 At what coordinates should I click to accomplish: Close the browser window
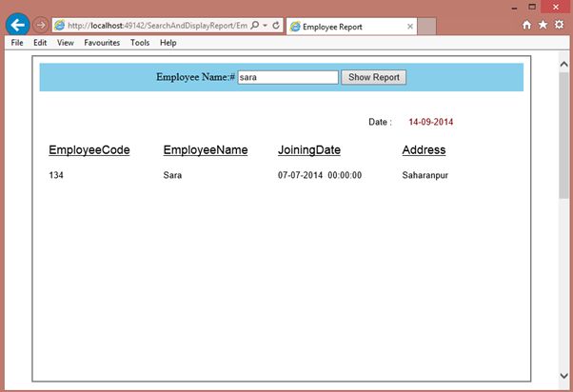tap(556, 7)
